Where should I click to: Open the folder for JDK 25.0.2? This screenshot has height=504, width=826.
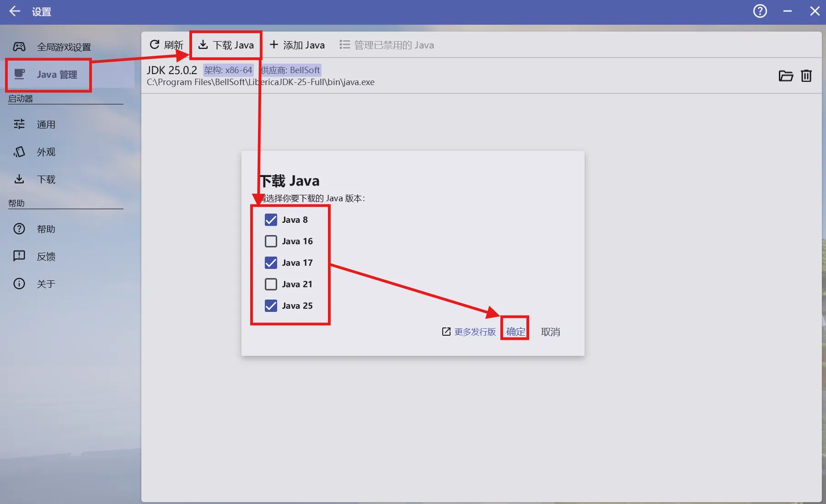click(786, 76)
